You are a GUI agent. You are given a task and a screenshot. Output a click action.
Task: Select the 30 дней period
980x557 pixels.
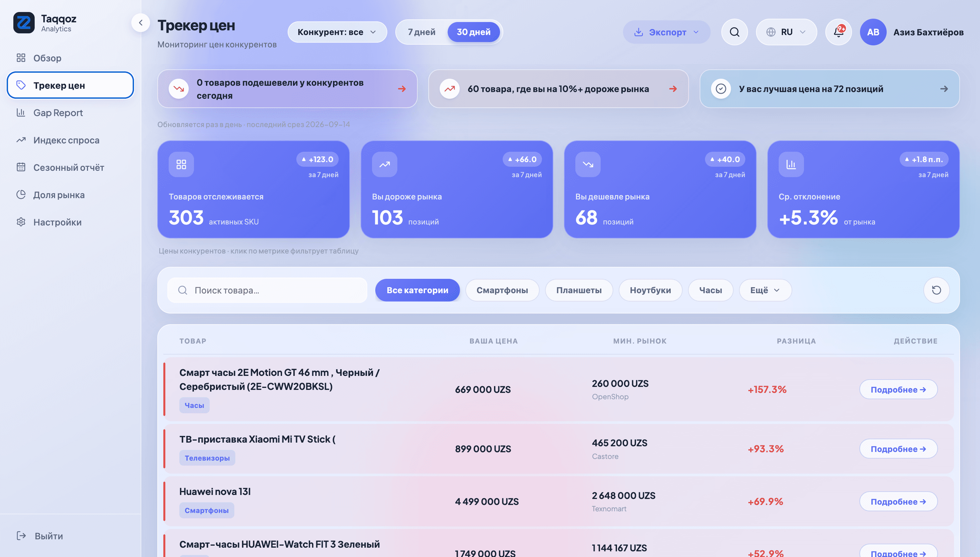coord(474,32)
